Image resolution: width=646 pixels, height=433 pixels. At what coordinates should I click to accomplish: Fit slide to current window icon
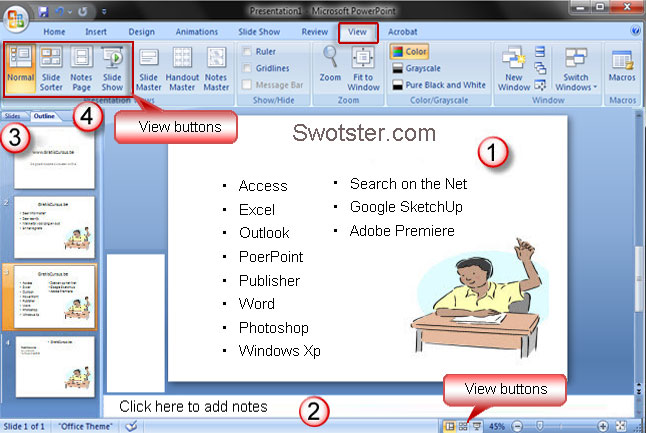(x=621, y=426)
